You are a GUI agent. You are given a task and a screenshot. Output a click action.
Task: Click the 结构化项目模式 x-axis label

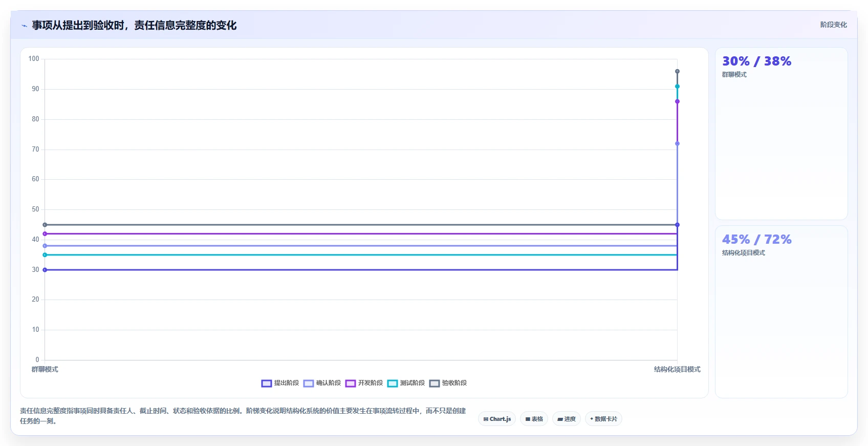pyautogui.click(x=677, y=369)
